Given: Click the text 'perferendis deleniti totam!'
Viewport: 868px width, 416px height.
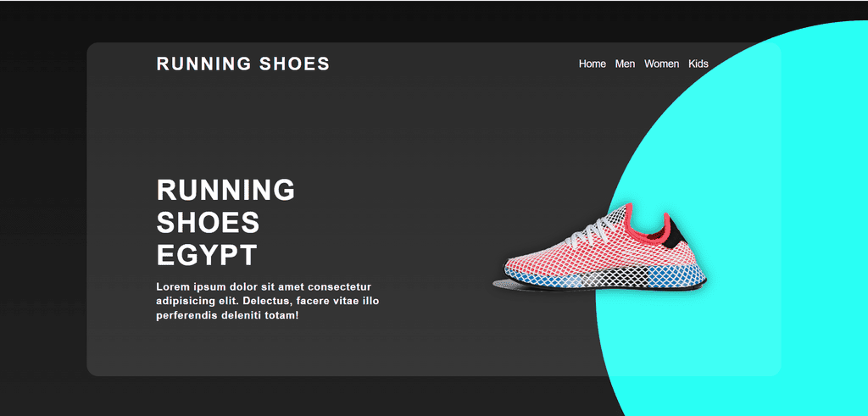Looking at the screenshot, I should pos(227,316).
